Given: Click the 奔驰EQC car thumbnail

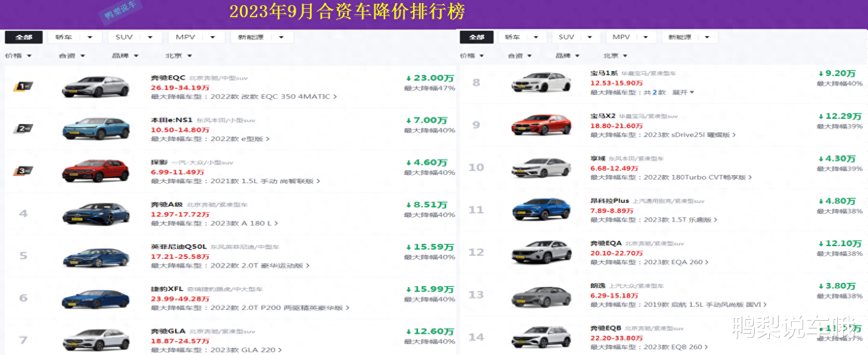Looking at the screenshot, I should pyautogui.click(x=96, y=87).
